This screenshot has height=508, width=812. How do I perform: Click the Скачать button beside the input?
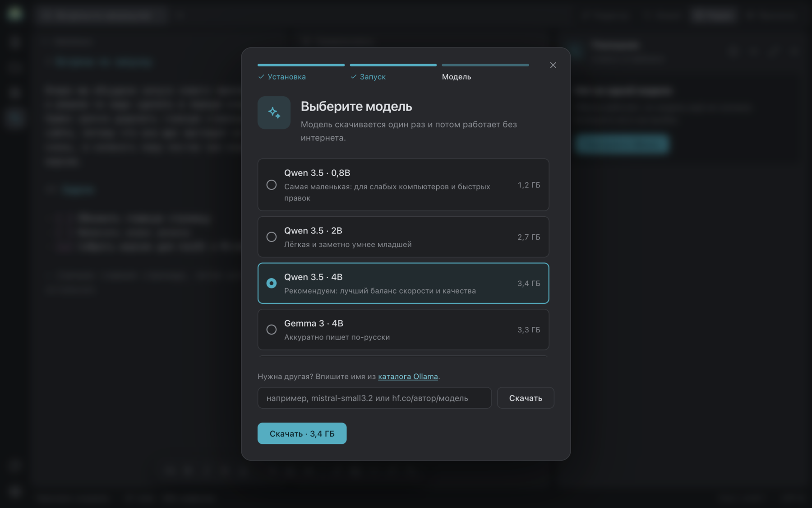point(526,398)
